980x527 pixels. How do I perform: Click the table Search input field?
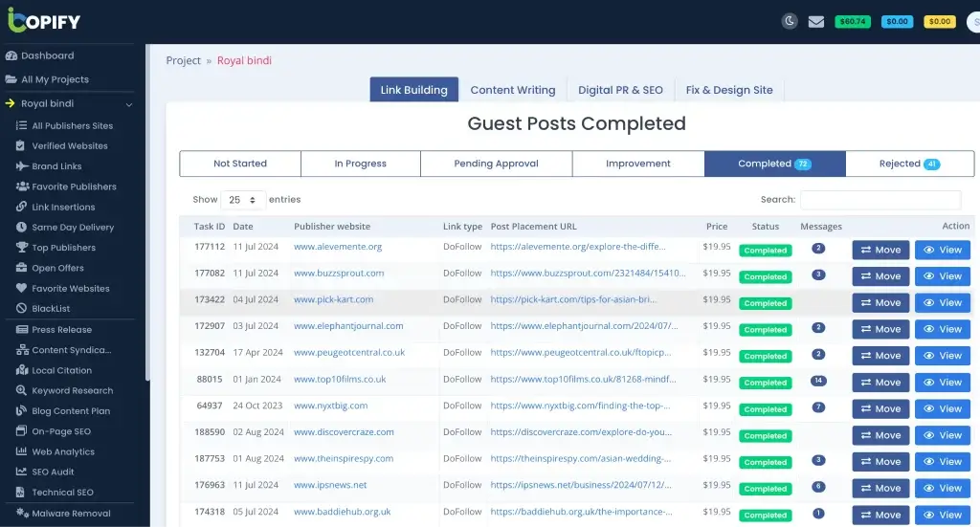tap(880, 200)
